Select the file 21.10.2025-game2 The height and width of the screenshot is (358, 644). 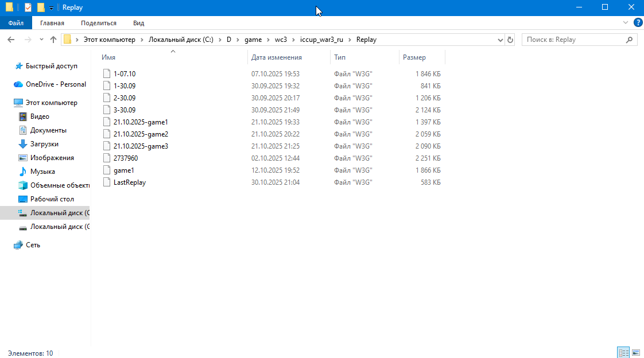pos(141,134)
